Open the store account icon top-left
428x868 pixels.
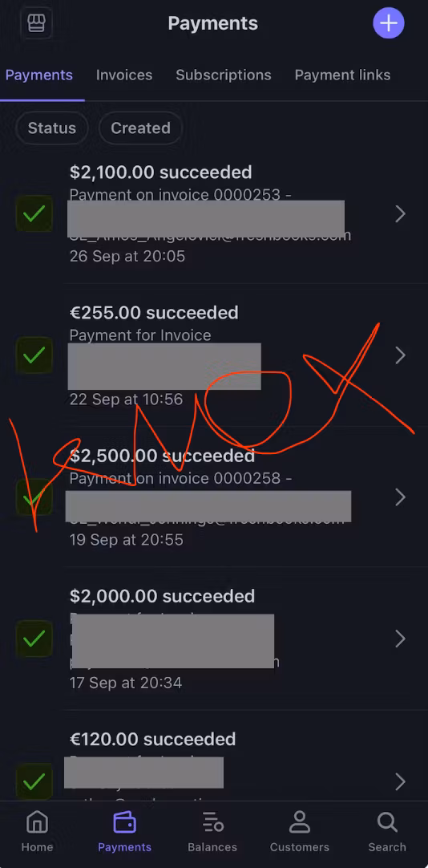point(37,23)
